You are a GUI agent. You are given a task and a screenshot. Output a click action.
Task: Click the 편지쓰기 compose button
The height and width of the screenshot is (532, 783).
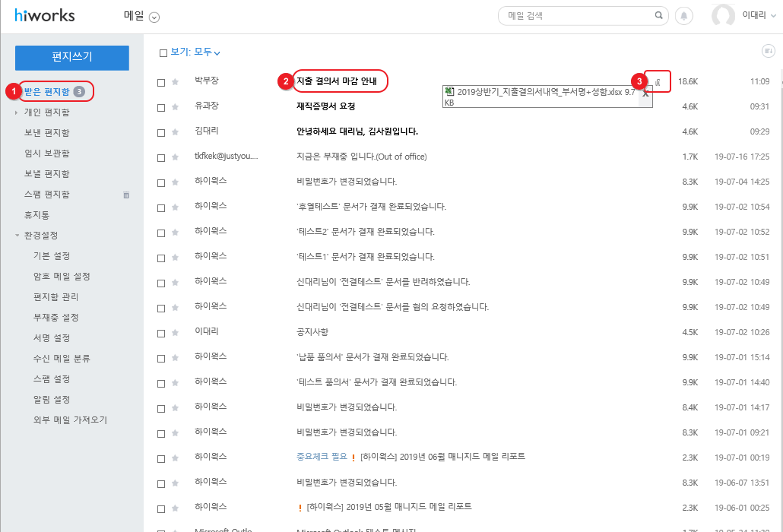72,57
